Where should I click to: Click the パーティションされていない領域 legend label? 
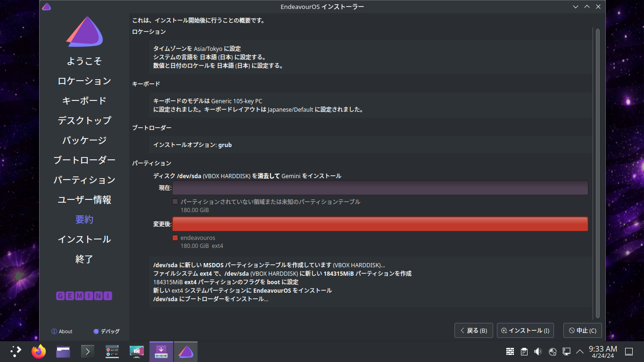270,202
